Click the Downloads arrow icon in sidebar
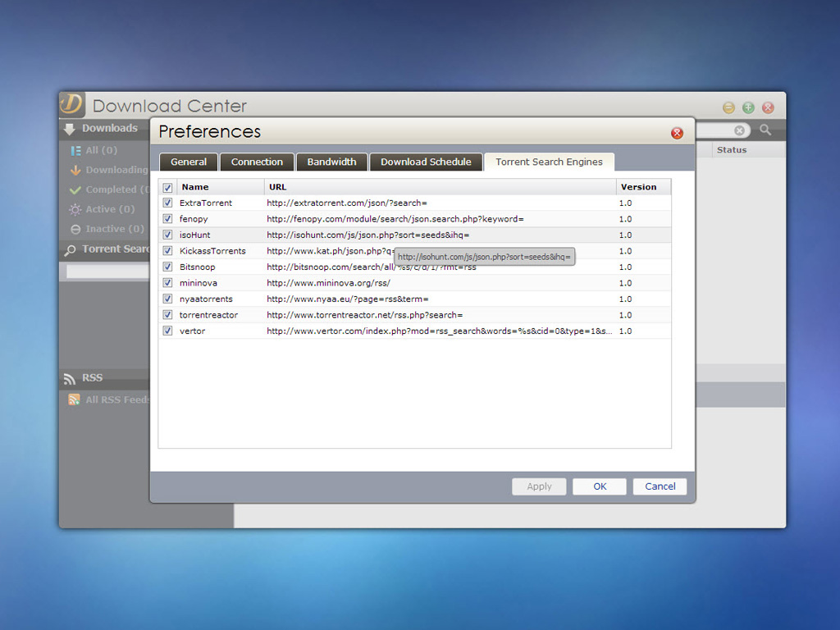840x630 pixels. click(x=69, y=129)
